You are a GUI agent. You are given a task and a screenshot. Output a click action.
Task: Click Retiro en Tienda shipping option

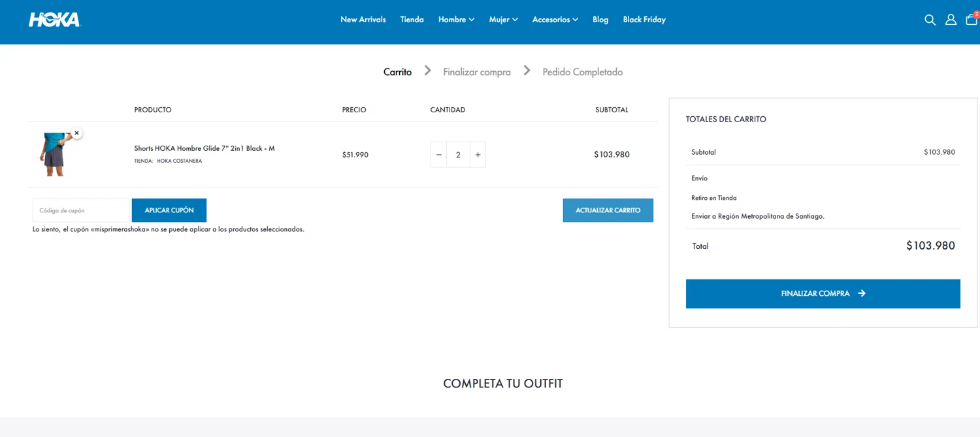tap(714, 198)
